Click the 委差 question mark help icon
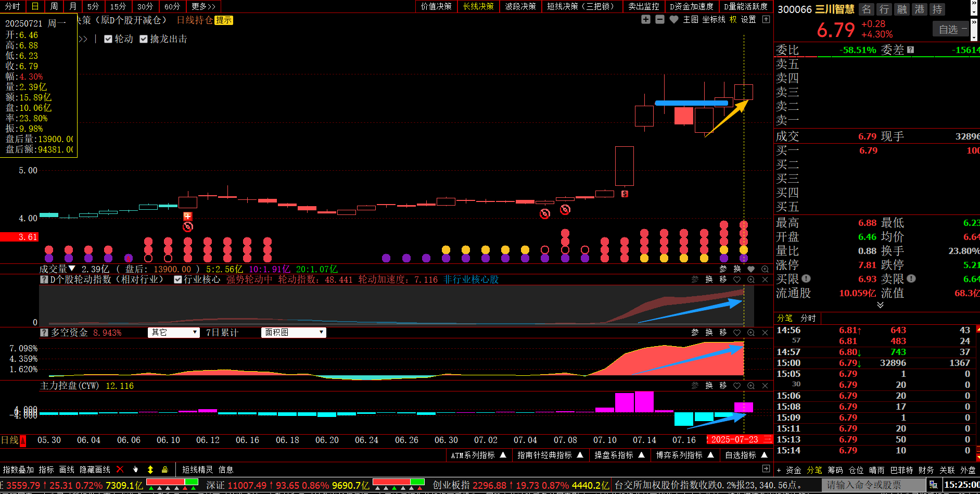The image size is (980, 494). [910, 50]
